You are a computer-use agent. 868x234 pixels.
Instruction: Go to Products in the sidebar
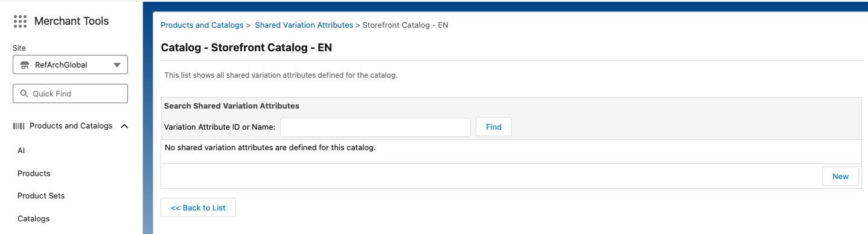[x=34, y=173]
